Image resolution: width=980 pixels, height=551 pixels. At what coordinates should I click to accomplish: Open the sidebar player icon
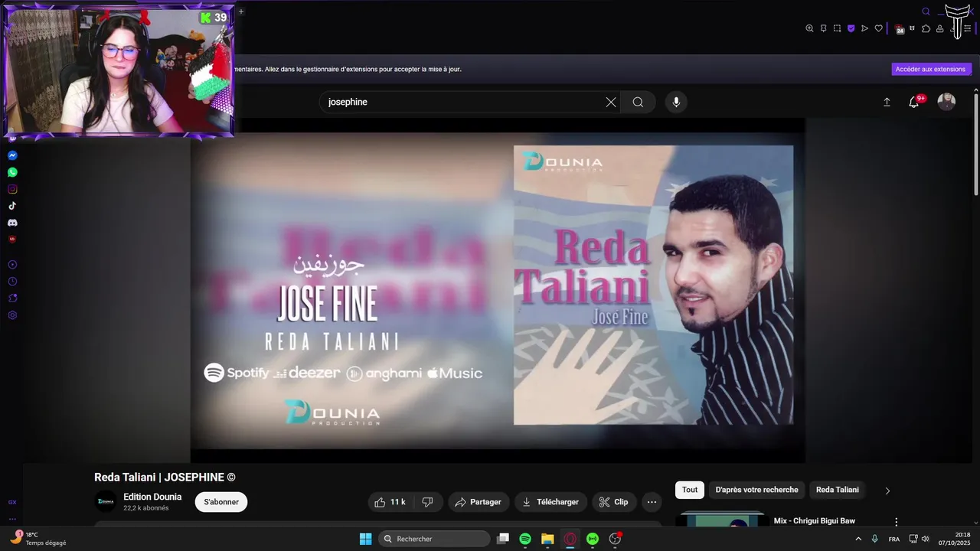tap(12, 265)
